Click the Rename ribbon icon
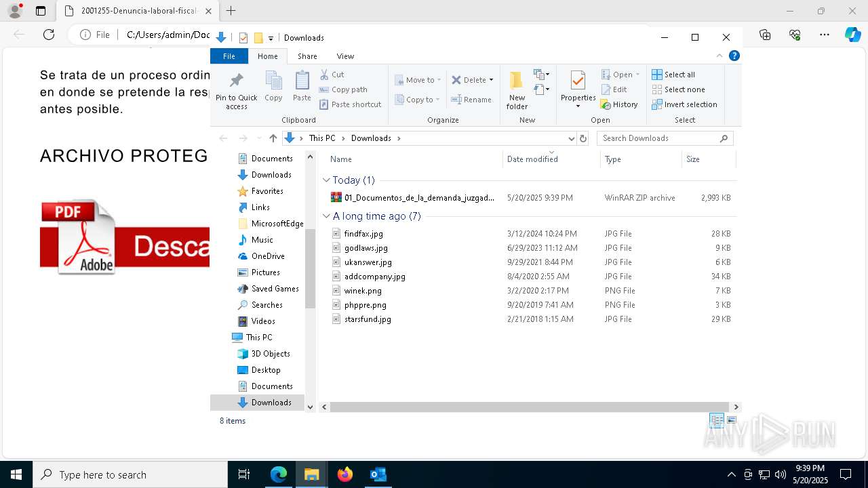This screenshot has width=868, height=488. pyautogui.click(x=471, y=100)
